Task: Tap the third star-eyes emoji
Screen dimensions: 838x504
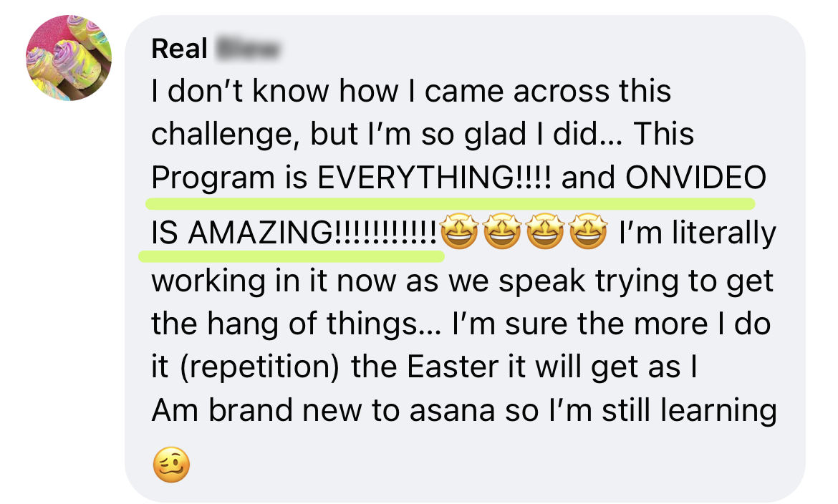Action: 545,231
